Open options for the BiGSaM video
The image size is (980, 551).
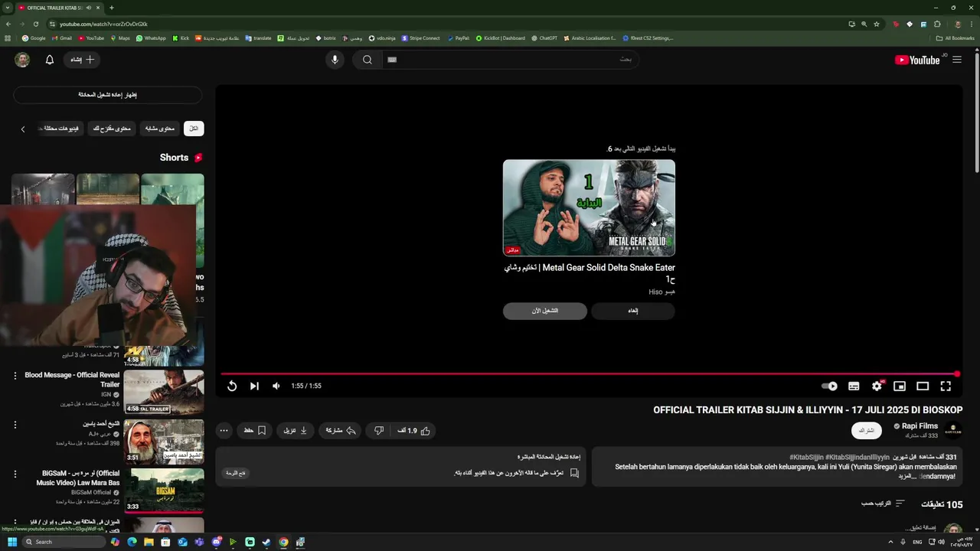point(15,474)
